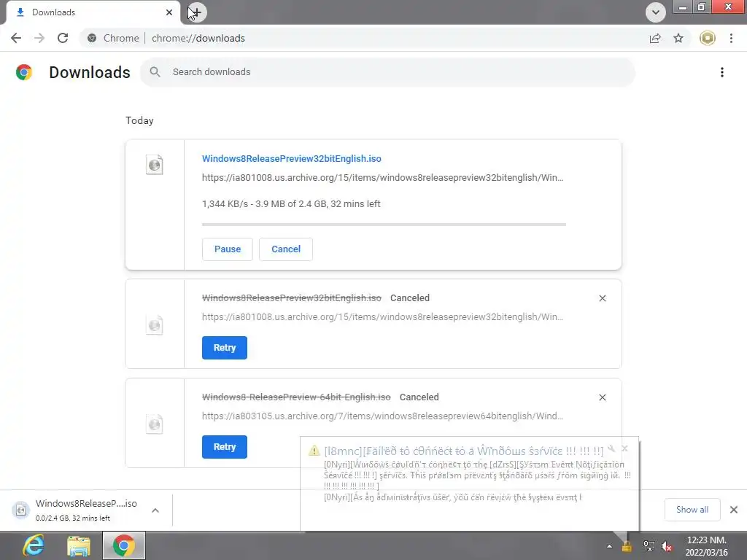This screenshot has width=747, height=560.
Task: Open Internet Explorer from the taskbar
Action: (34, 545)
